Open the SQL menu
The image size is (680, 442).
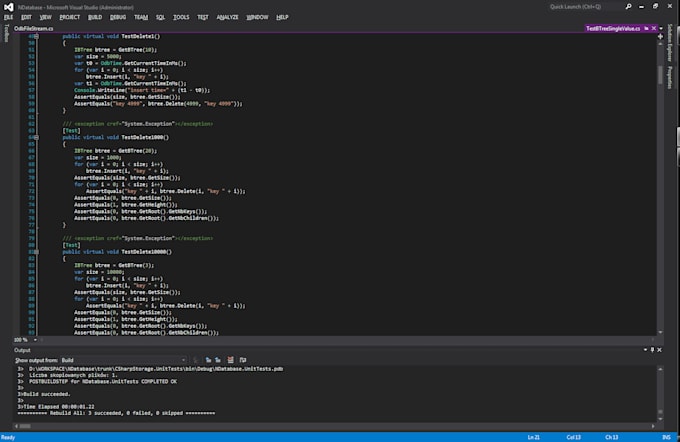point(160,17)
